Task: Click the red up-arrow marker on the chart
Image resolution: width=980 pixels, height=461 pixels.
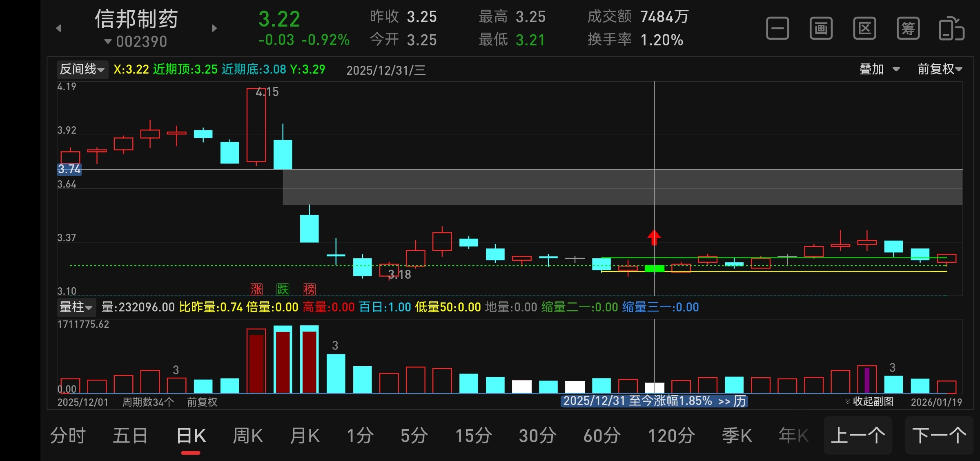Action: pos(654,237)
